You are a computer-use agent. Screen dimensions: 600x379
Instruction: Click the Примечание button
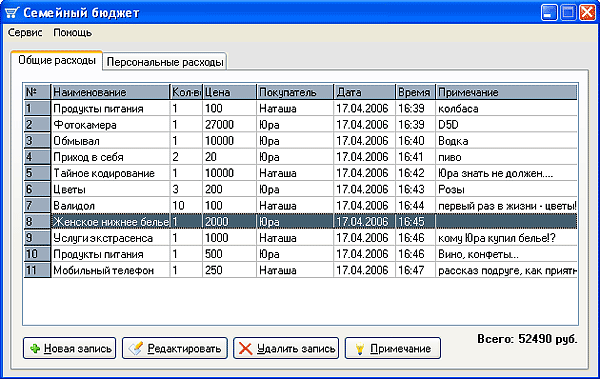pos(393,348)
